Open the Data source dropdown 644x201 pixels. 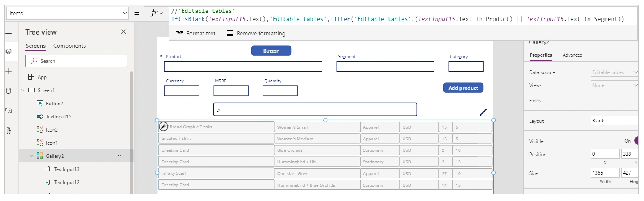pos(614,72)
